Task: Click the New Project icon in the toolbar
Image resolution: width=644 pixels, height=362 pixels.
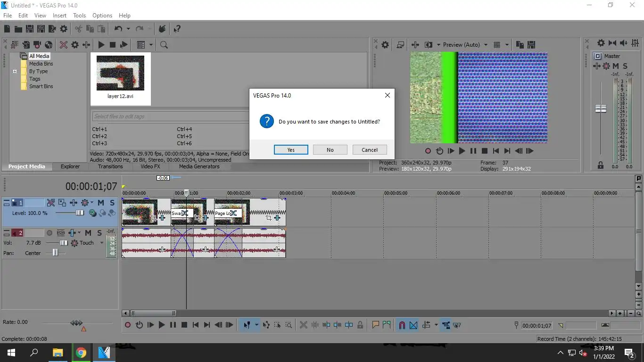Action: (7, 29)
